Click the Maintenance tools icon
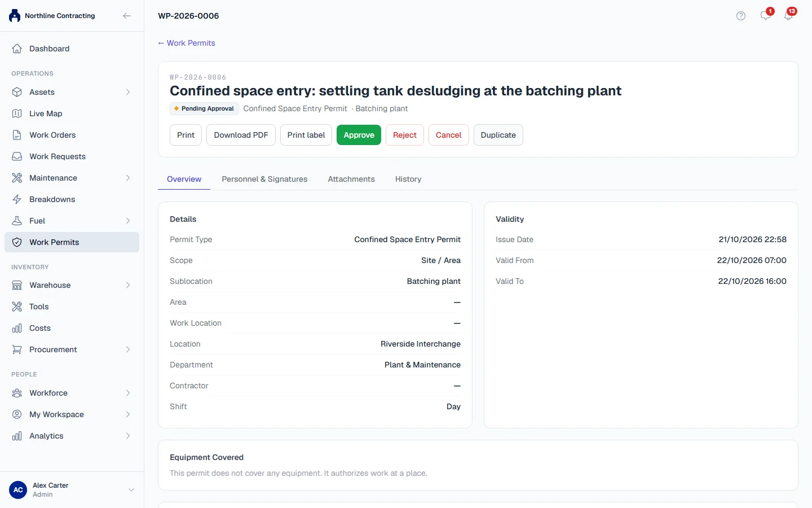Viewport: 812px width, 508px height. [x=17, y=178]
